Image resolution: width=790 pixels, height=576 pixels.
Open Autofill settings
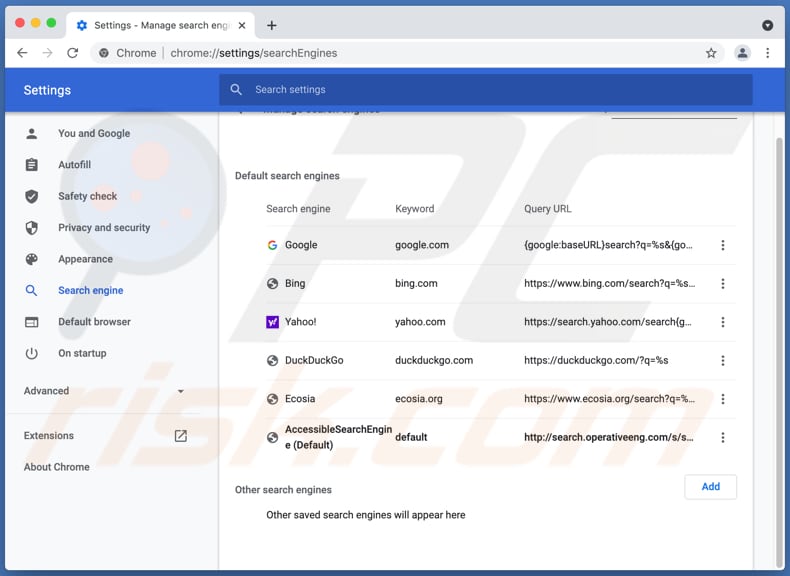pos(75,165)
